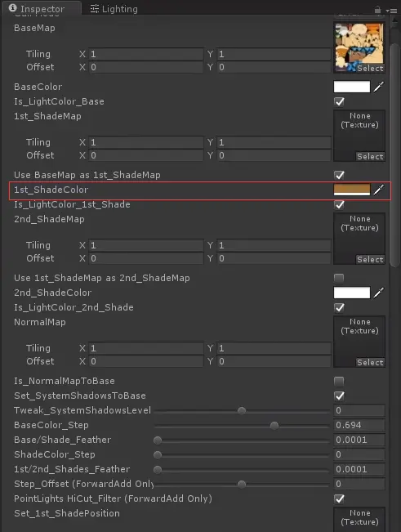Toggle Is_LightColor_Base checkbox
This screenshot has height=532, width=401.
click(x=339, y=101)
